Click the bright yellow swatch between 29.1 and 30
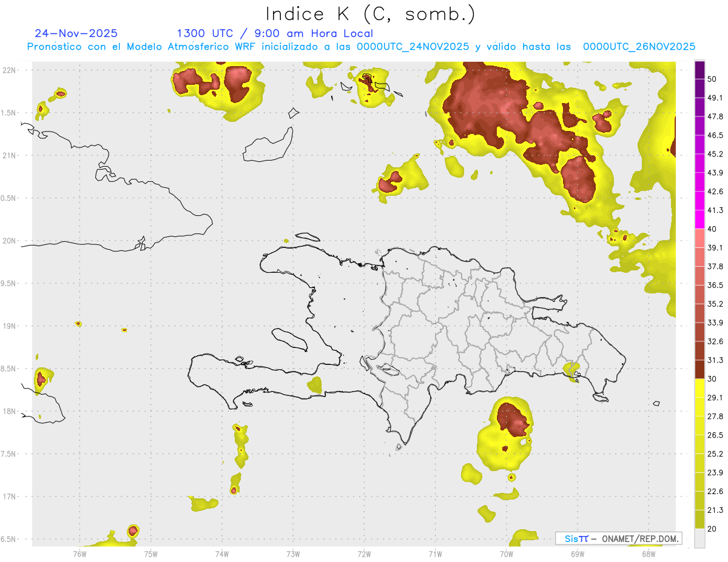Viewport: 728px width, 562px height. (x=699, y=388)
